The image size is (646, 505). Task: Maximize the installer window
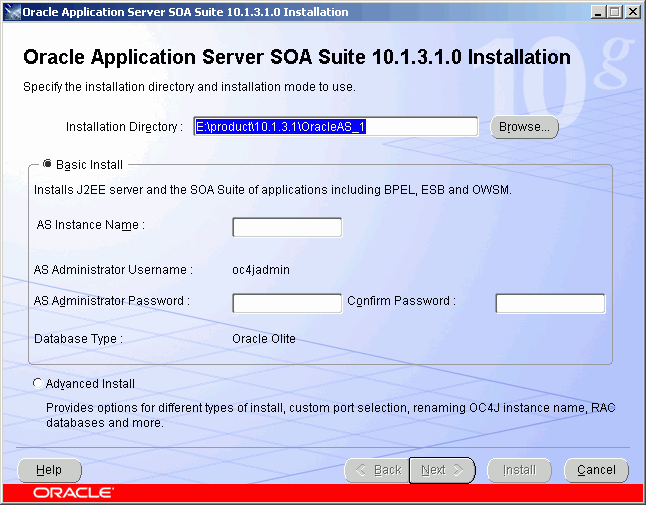pos(615,12)
